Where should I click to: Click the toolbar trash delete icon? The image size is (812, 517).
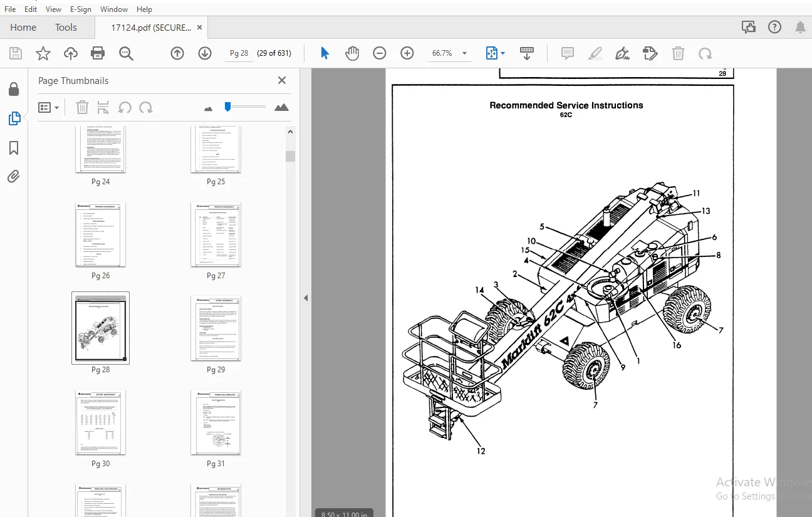pos(678,53)
